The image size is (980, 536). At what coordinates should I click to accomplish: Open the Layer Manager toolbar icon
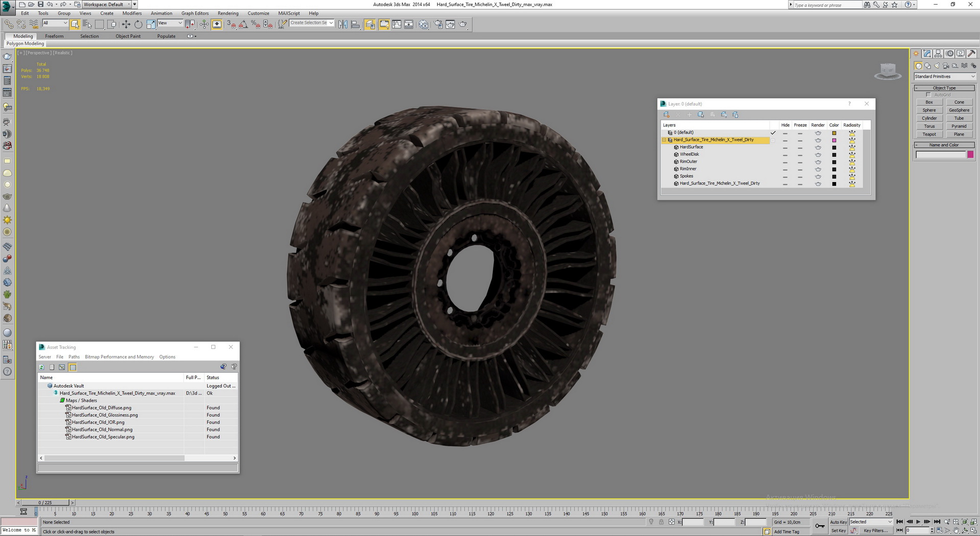pyautogui.click(x=370, y=24)
